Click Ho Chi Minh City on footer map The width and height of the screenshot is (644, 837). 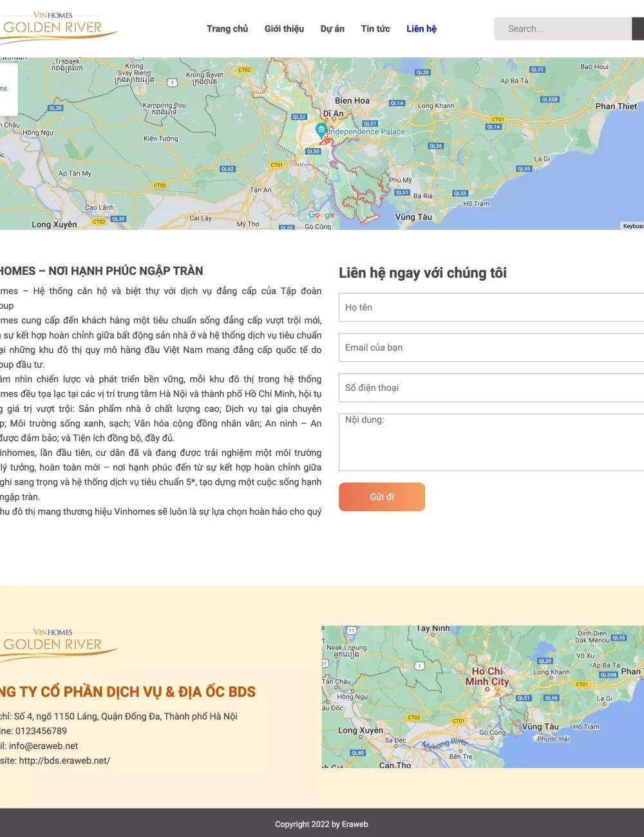487,677
